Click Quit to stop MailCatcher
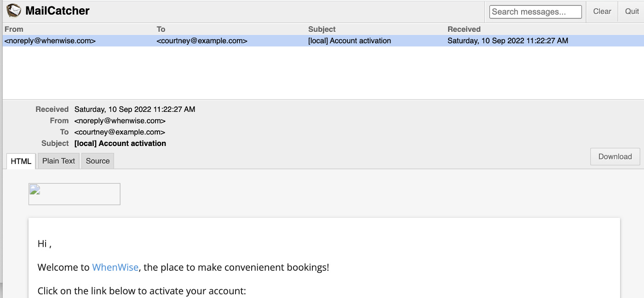Image resolution: width=644 pixels, height=298 pixels. pos(631,11)
